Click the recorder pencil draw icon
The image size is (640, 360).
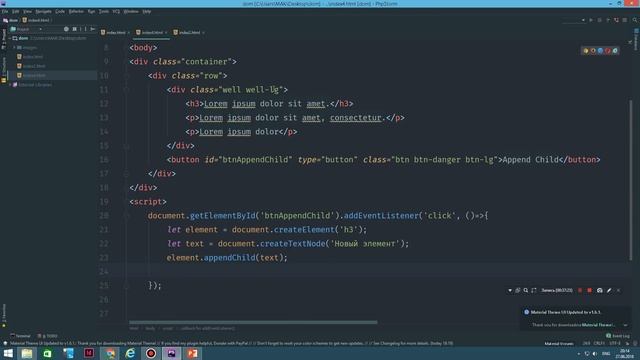coord(609,290)
